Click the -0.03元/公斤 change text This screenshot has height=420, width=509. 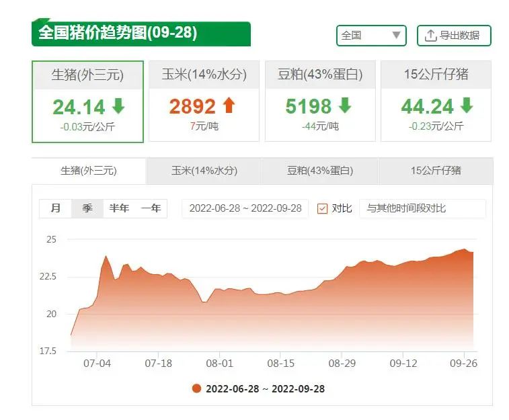87,126
